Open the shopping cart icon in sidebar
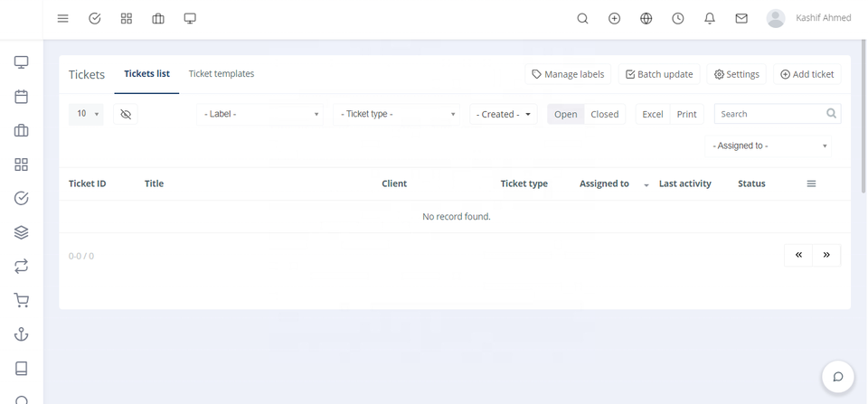Image resolution: width=868 pixels, height=404 pixels. (x=22, y=301)
